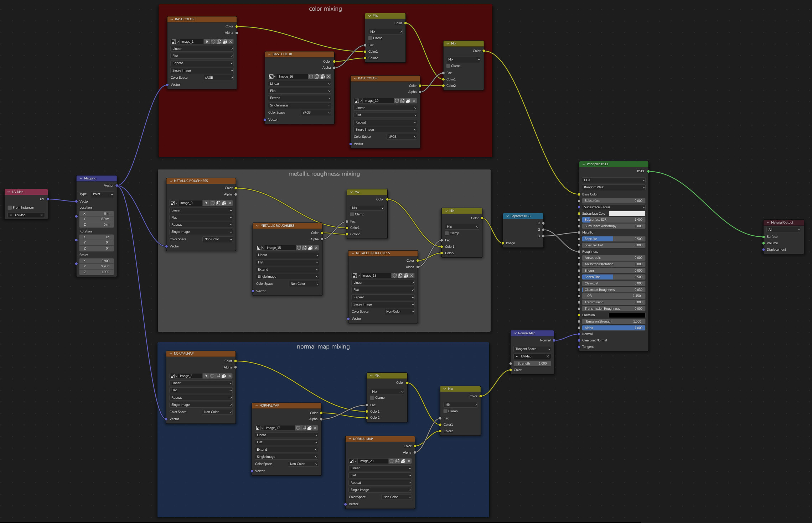
Task: Browse image datablocks for Image_1
Action: tap(175, 42)
